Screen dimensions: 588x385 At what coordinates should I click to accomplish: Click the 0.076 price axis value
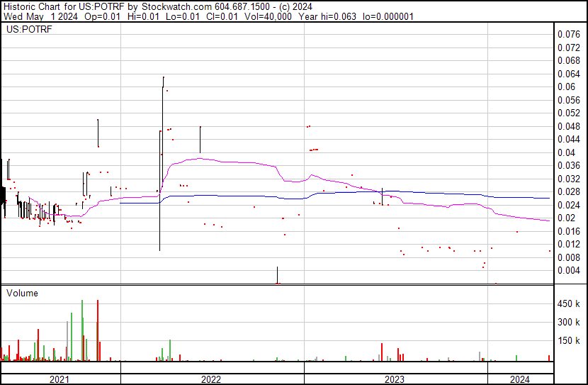click(x=569, y=35)
